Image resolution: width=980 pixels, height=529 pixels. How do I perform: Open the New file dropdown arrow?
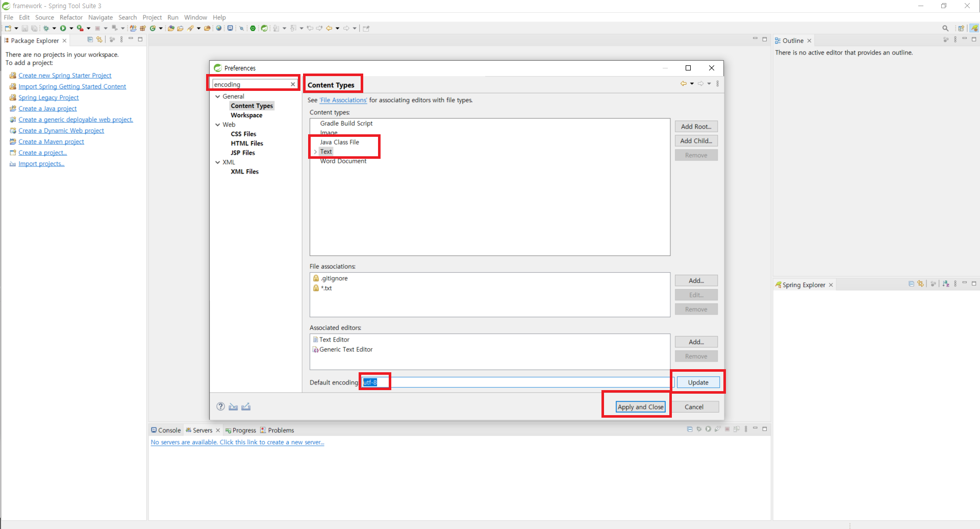(x=16, y=29)
